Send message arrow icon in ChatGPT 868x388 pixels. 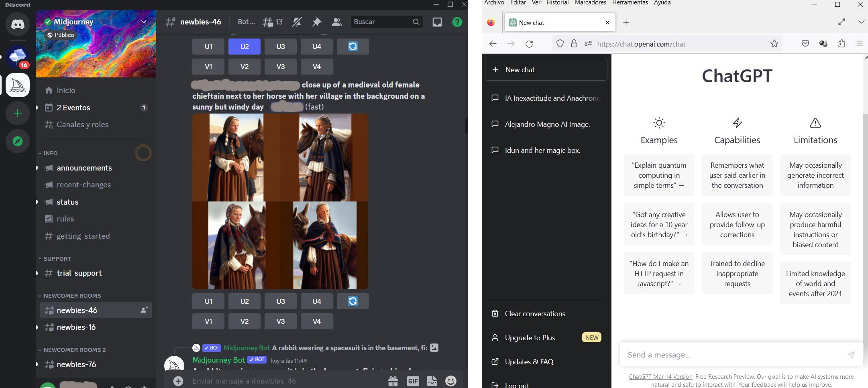click(x=851, y=355)
